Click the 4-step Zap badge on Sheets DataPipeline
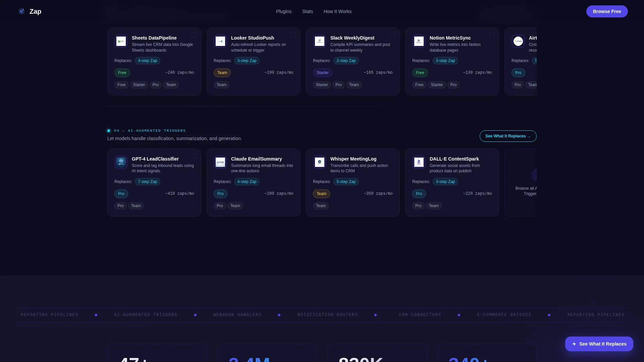 148,61
